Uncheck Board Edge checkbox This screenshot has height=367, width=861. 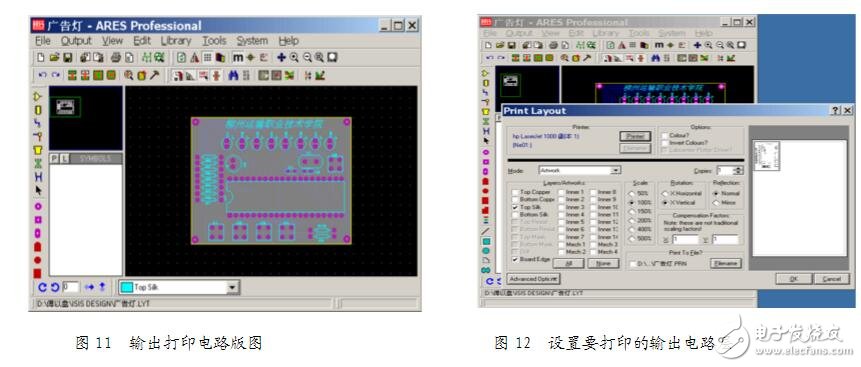click(x=515, y=259)
